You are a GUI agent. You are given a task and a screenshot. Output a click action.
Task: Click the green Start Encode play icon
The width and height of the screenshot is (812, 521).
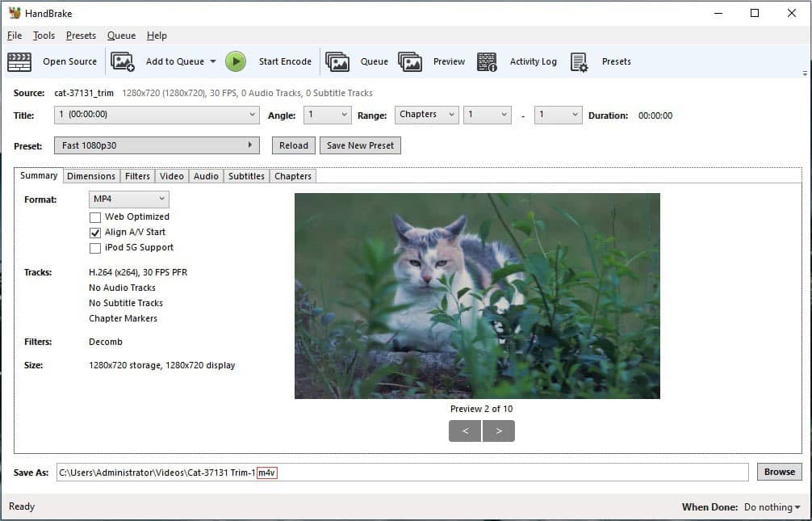(x=236, y=61)
